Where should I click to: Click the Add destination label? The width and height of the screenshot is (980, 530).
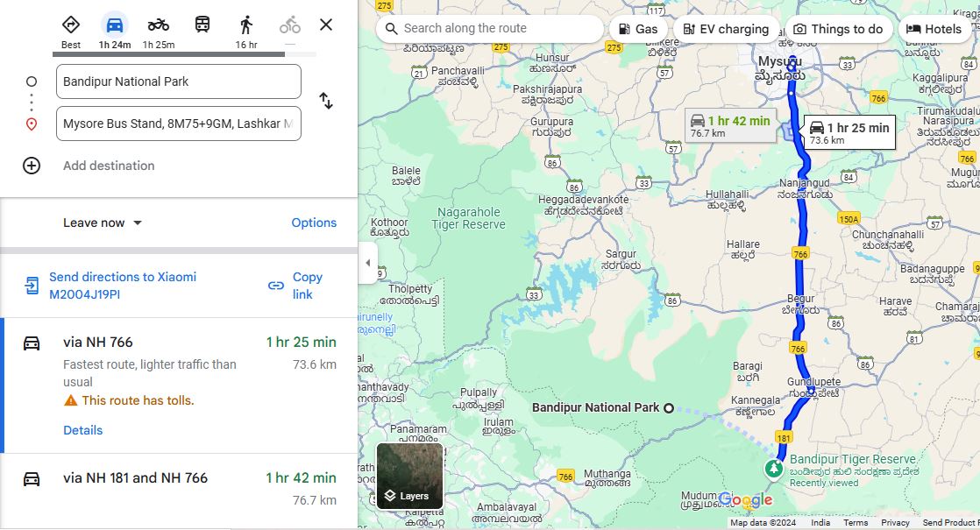click(109, 166)
